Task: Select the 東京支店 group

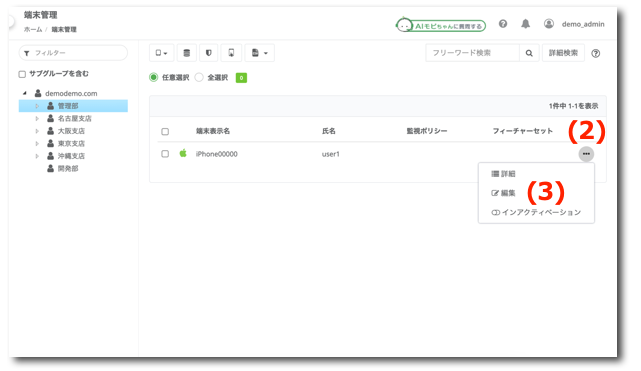Action: tap(71, 143)
